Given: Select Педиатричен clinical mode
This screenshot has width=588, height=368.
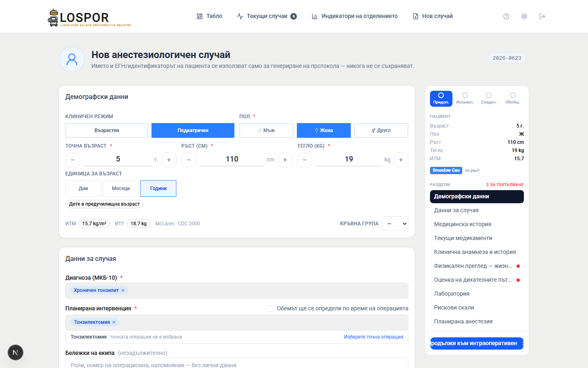Looking at the screenshot, I should [x=193, y=130].
